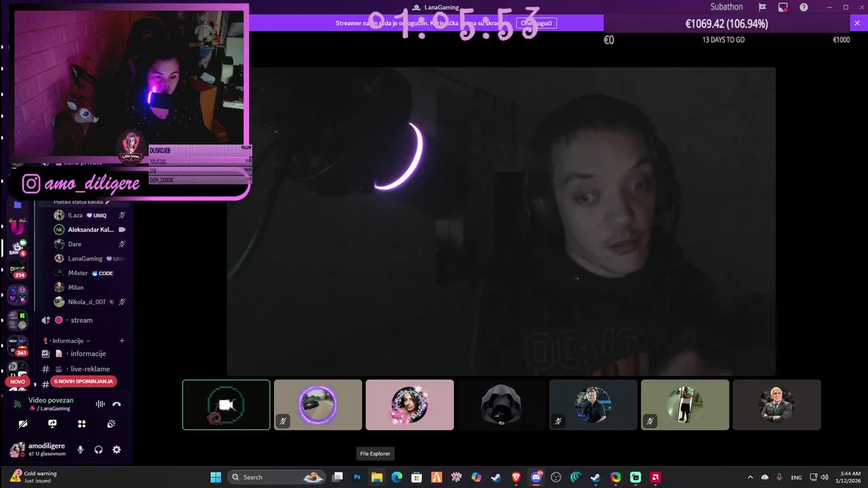Open Microsoft Edge from taskbar
Viewport: 868px width, 488px height.
[397, 477]
